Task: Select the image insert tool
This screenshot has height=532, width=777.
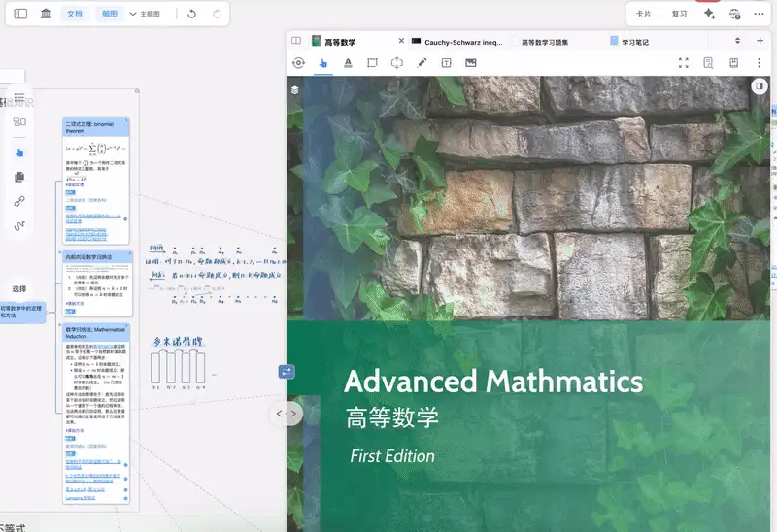Action: [x=471, y=63]
